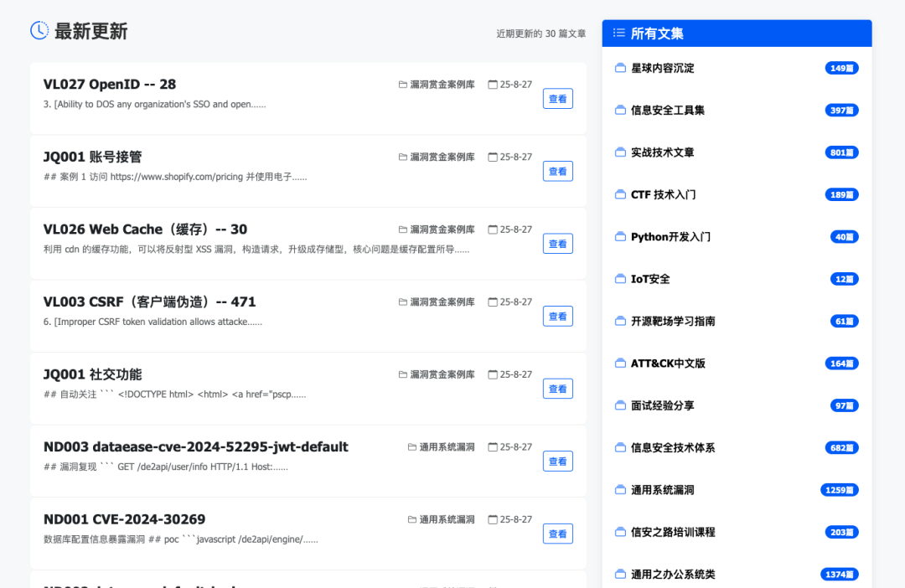The image size is (905, 588).
Task: Click folder icon beside 通用之办公系统类
Action: click(620, 574)
